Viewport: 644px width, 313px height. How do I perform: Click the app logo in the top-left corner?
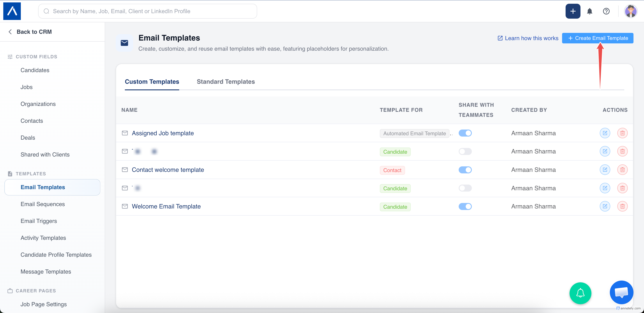coord(12,11)
